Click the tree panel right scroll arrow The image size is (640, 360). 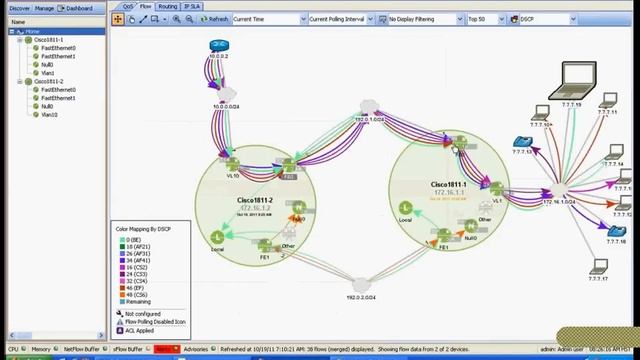point(101,336)
